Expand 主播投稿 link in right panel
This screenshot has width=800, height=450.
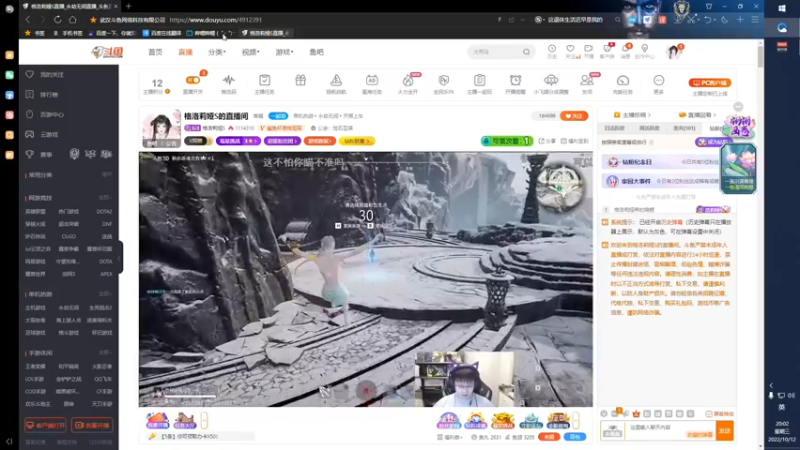tap(632, 115)
